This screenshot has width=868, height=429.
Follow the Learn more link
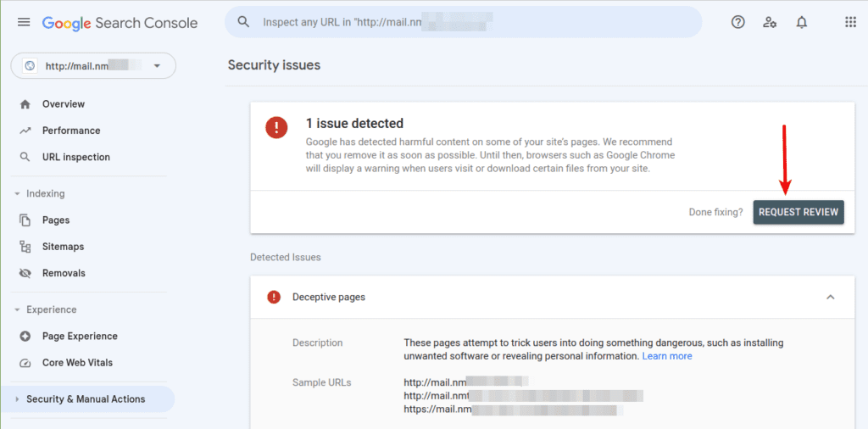pyautogui.click(x=667, y=356)
